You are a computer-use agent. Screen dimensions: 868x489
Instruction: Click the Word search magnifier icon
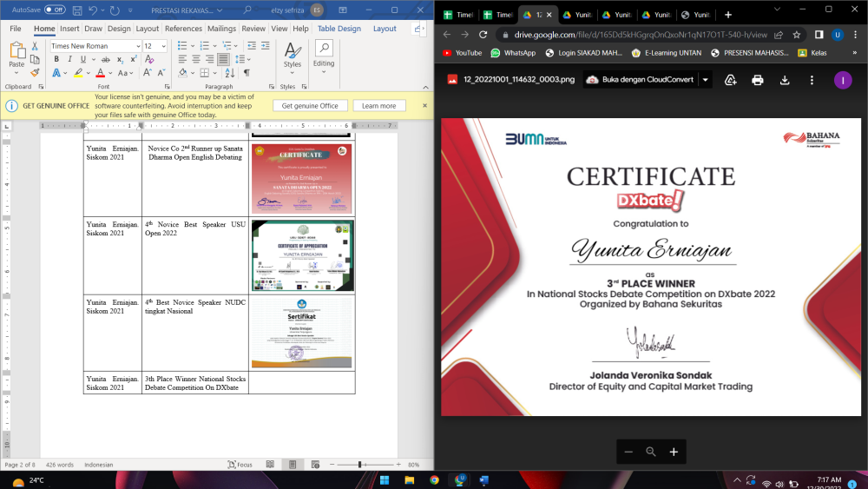click(247, 10)
